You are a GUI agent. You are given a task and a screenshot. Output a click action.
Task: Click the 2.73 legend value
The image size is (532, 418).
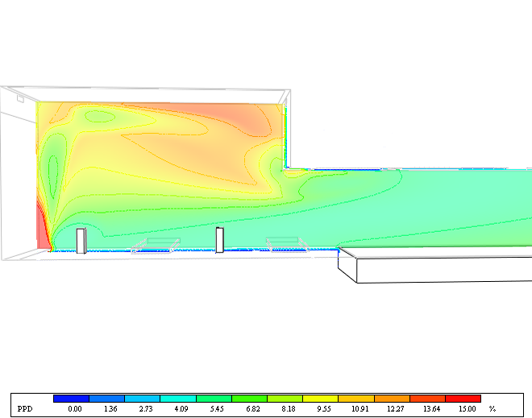pos(146,409)
